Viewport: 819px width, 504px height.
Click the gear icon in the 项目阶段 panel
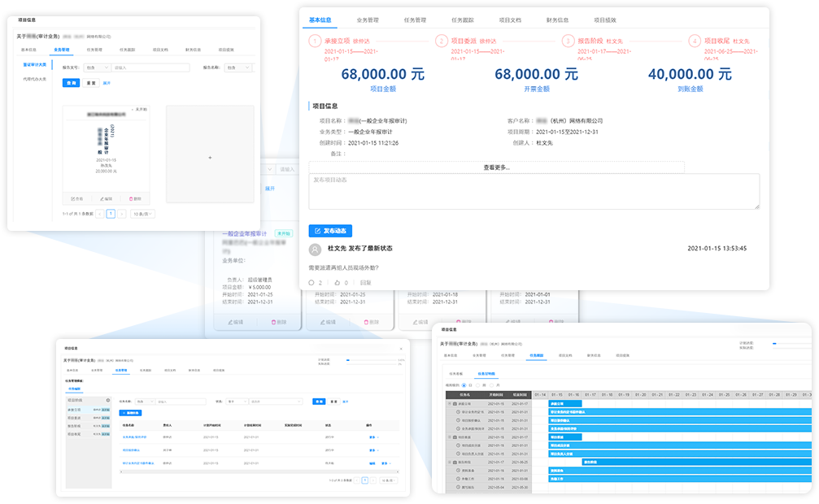108,400
